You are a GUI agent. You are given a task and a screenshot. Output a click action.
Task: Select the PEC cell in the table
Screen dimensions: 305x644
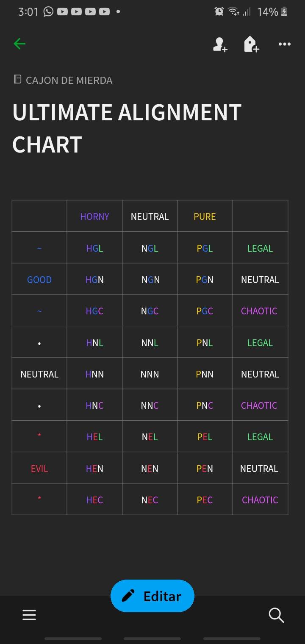204,500
